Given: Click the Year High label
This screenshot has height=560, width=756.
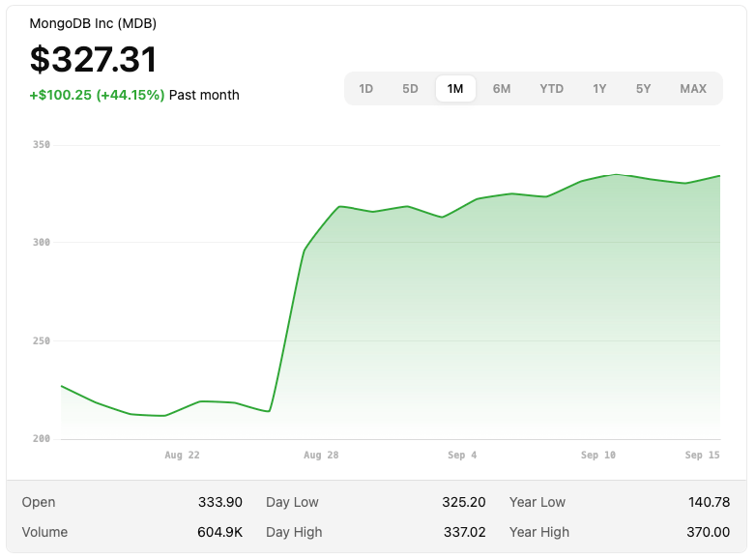Looking at the screenshot, I should (539, 532).
